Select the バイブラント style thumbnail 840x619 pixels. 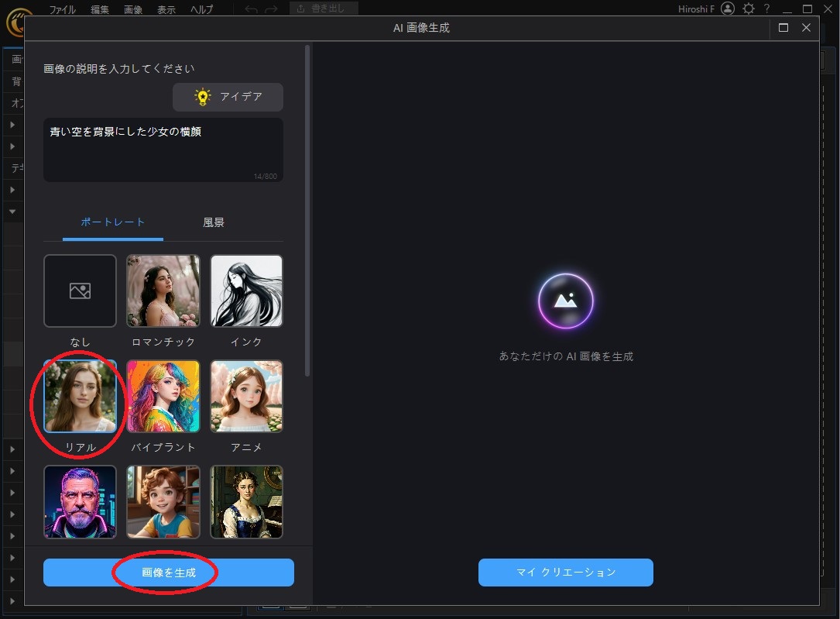[163, 396]
